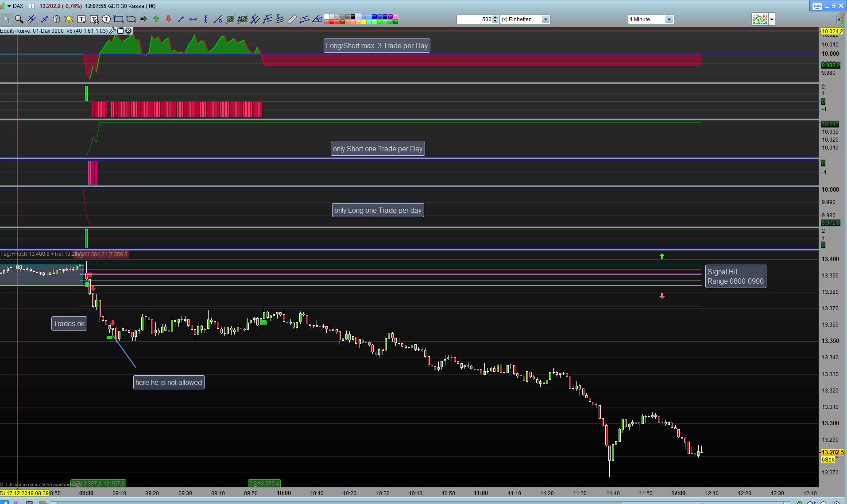
Task: Insert a red down arrow marker
Action: 168,19
